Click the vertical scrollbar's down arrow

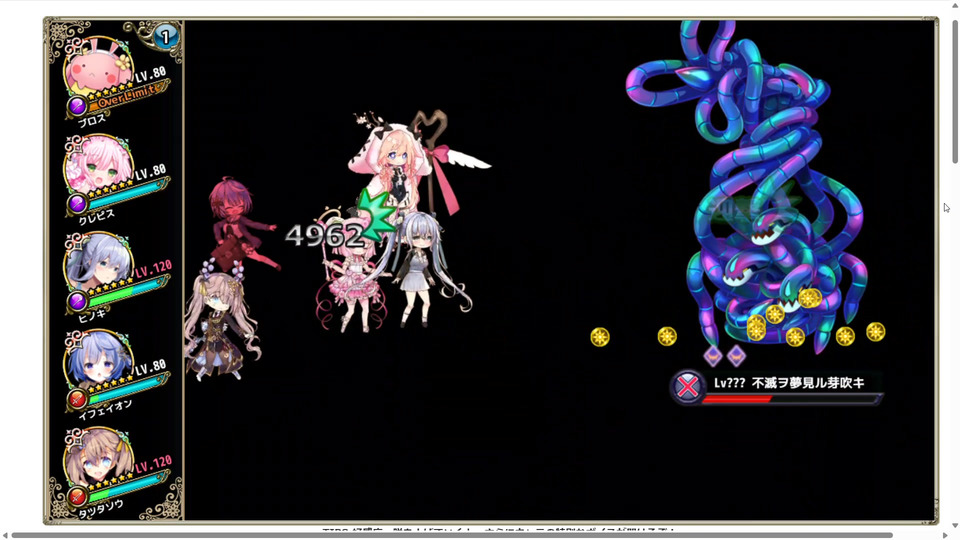pos(955,525)
